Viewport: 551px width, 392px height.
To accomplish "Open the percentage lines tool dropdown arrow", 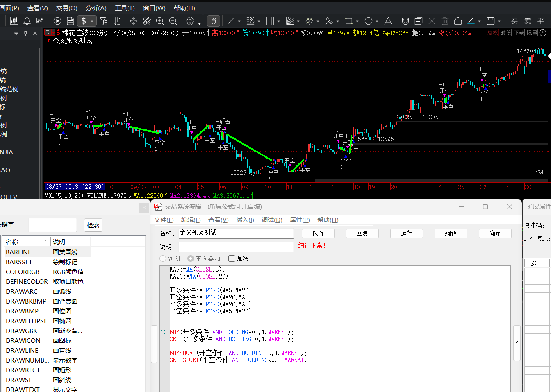I will (259, 21).
